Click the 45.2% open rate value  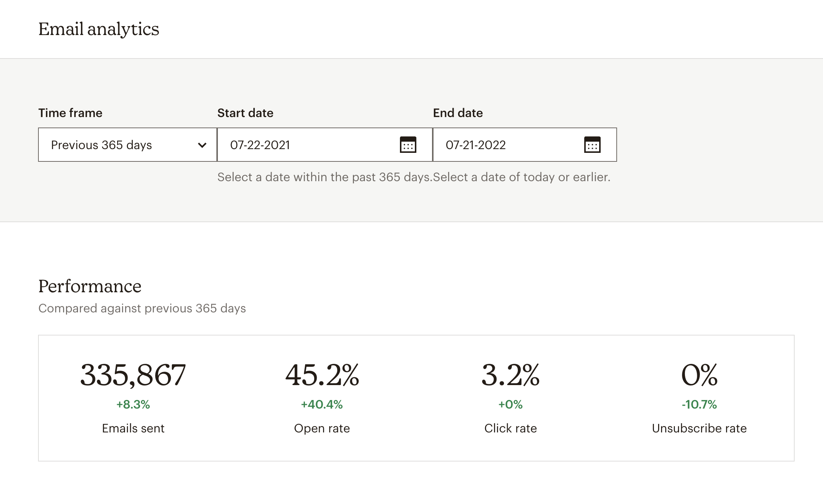tap(322, 375)
